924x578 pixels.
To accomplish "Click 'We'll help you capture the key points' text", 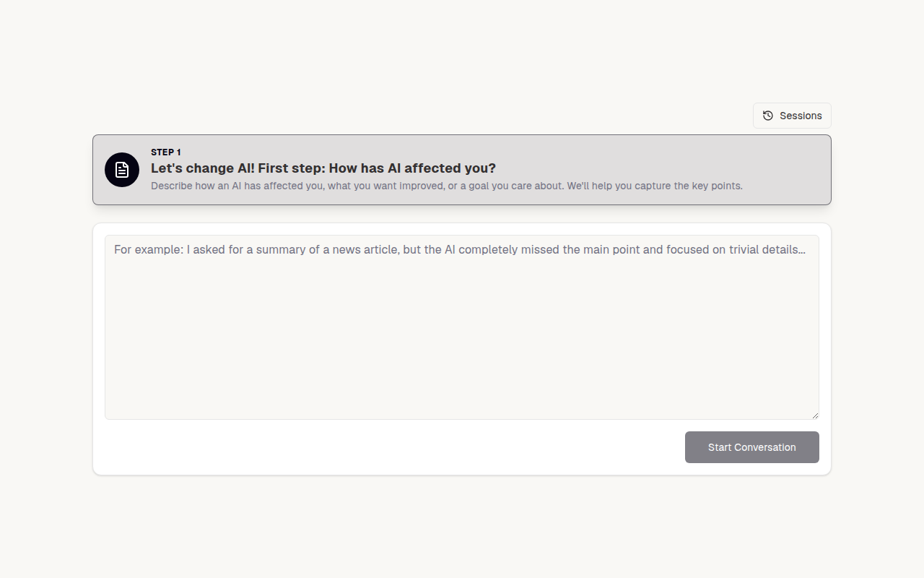I will tap(655, 186).
